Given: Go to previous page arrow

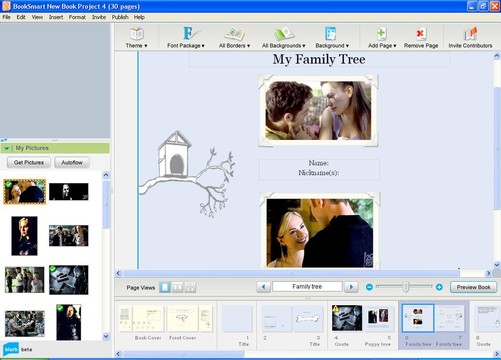Looking at the screenshot, I should point(263,287).
